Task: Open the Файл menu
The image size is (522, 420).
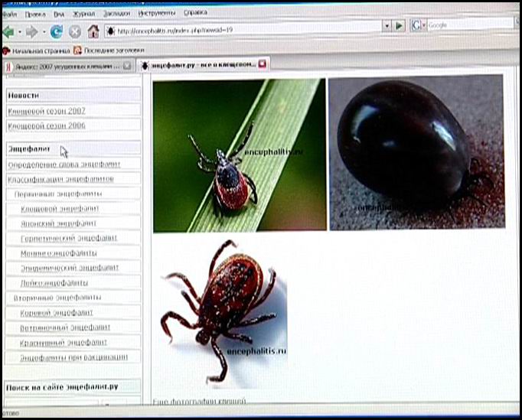Action: (10, 15)
